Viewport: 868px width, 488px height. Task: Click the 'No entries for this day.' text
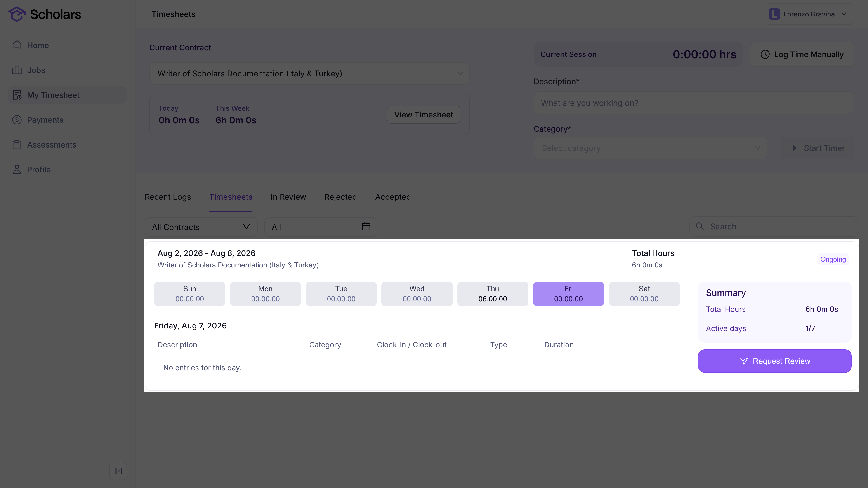(202, 368)
